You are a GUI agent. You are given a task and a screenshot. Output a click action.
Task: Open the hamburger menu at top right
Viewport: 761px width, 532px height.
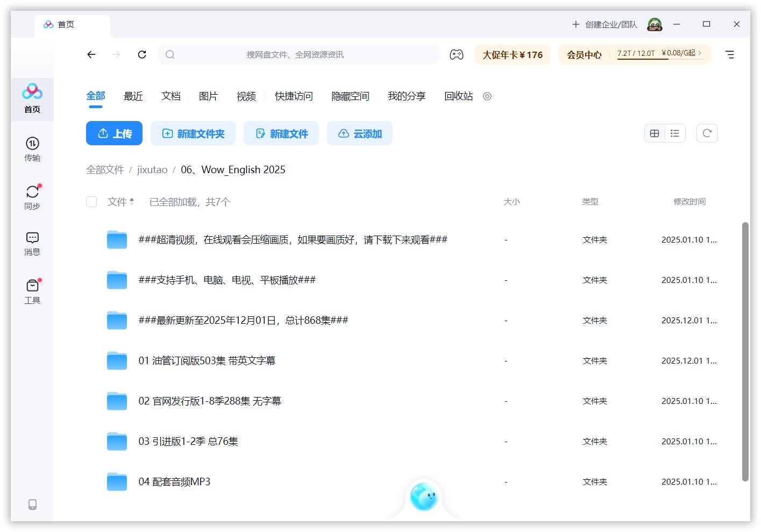[730, 54]
